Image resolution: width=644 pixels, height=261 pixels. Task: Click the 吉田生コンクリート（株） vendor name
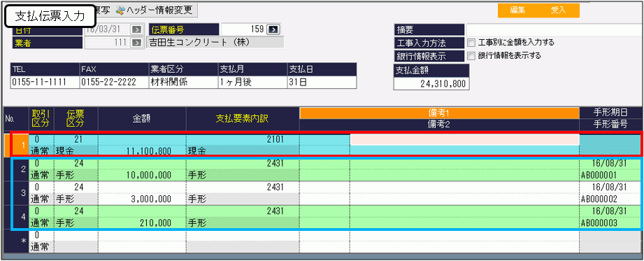click(215, 43)
